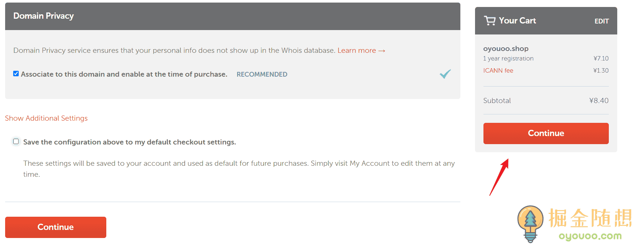Click the red arrow annotation
Screen dimensions: 644x249
(499, 177)
